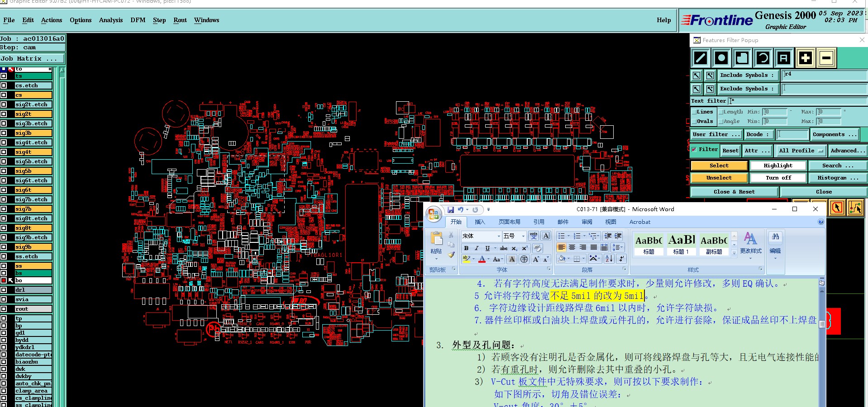Click the Sort A-Z icon in Word
868x407 pixels.
tap(609, 259)
